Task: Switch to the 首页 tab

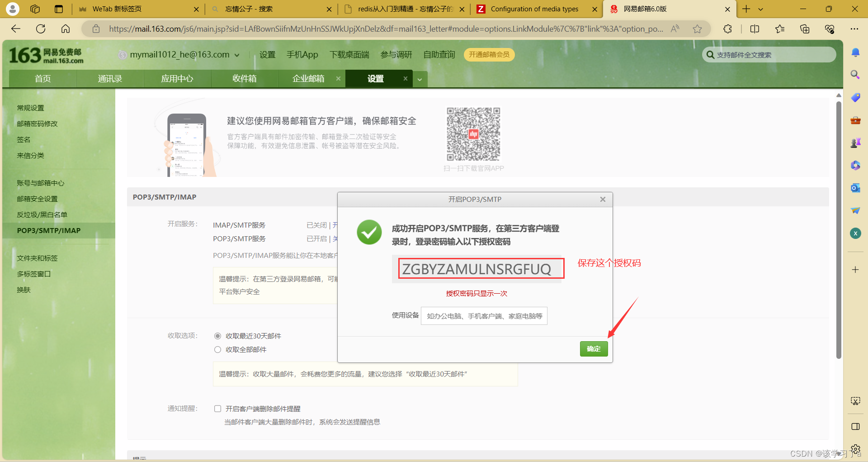Action: coord(42,78)
